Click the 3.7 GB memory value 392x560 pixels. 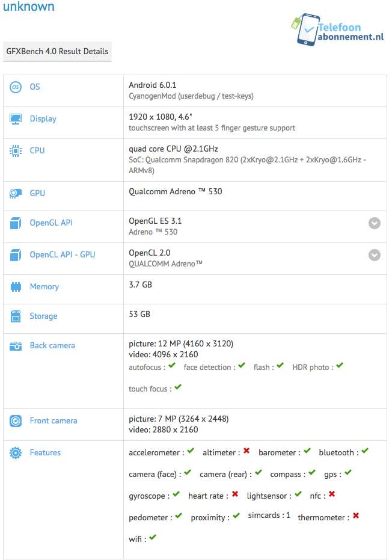pyautogui.click(x=140, y=285)
